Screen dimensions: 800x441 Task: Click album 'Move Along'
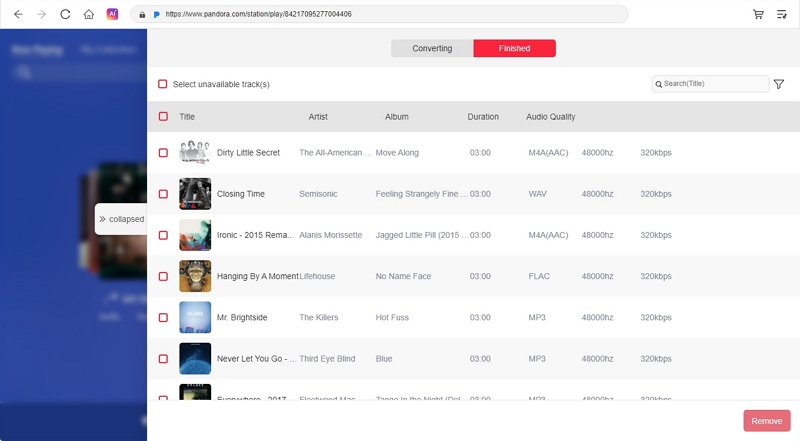click(x=397, y=153)
